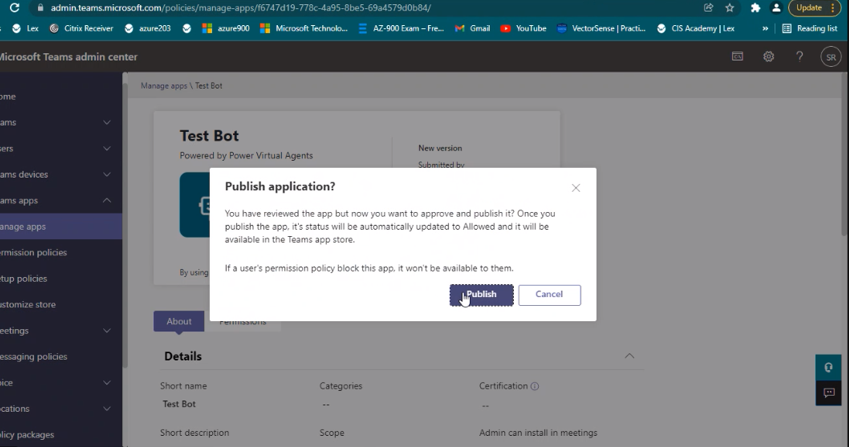Expand the Locations section chevron

107,408
